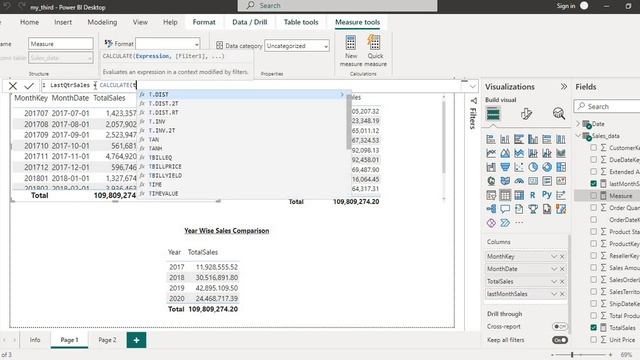Screen dimensions: 640x360
Task: Select Python visual
Action: tap(547, 195)
